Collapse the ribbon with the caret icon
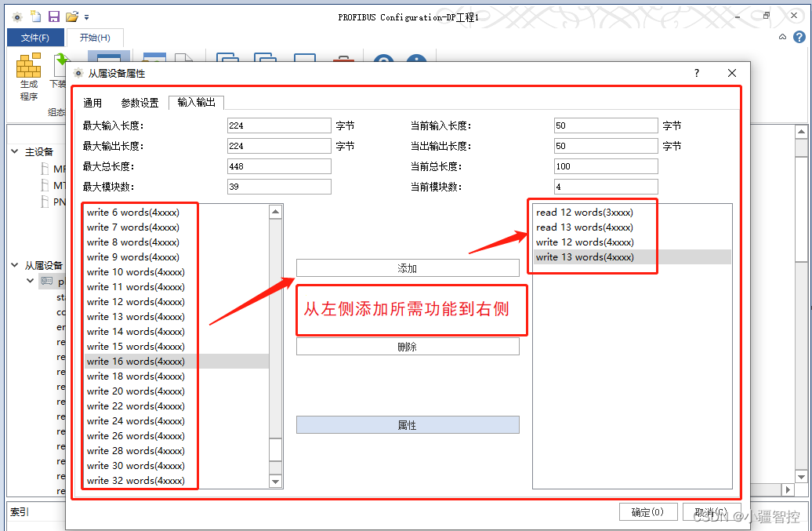Viewport: 812px width, 531px height. pyautogui.click(x=782, y=37)
